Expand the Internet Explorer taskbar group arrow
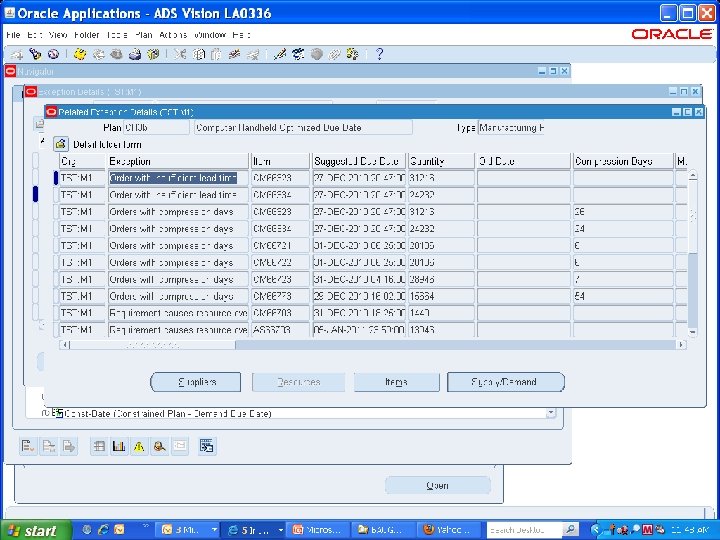 [x=280, y=530]
